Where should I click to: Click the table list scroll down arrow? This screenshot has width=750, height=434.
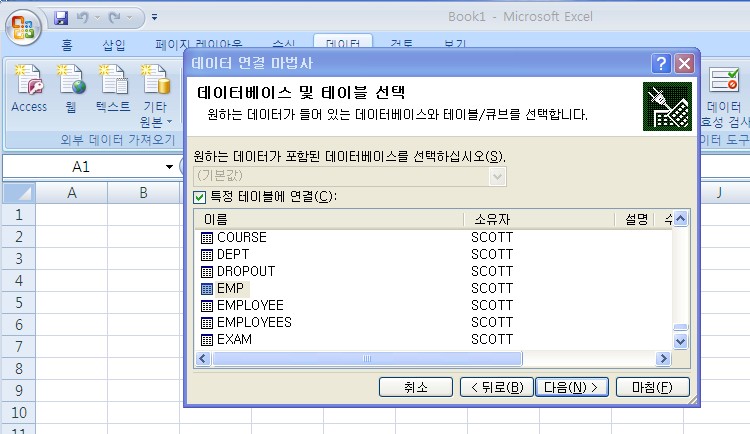coord(680,341)
